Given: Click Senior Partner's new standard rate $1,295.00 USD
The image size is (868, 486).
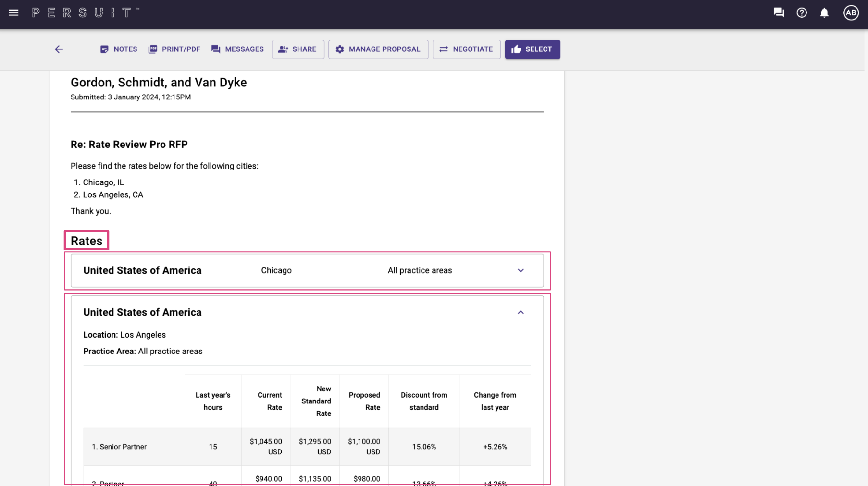Looking at the screenshot, I should click(315, 447).
